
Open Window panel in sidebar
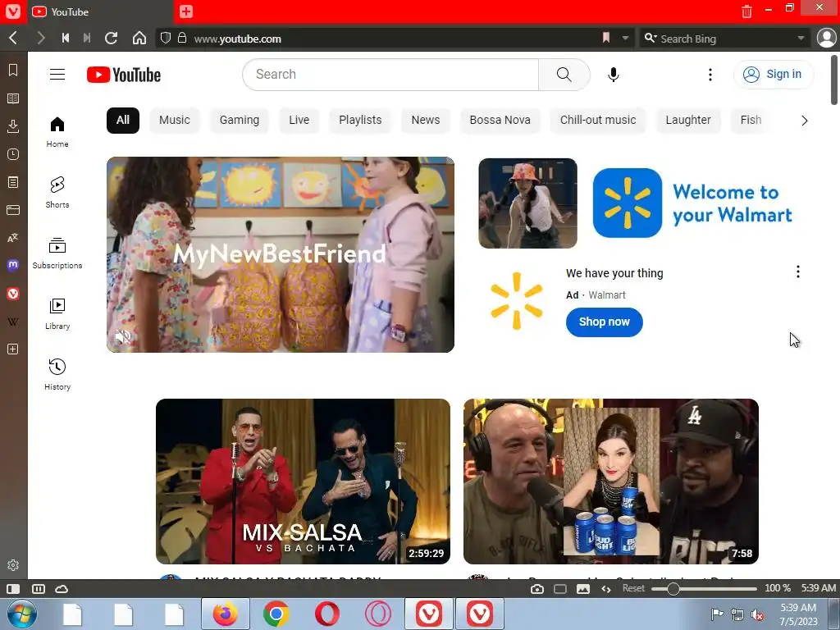pyautogui.click(x=13, y=210)
